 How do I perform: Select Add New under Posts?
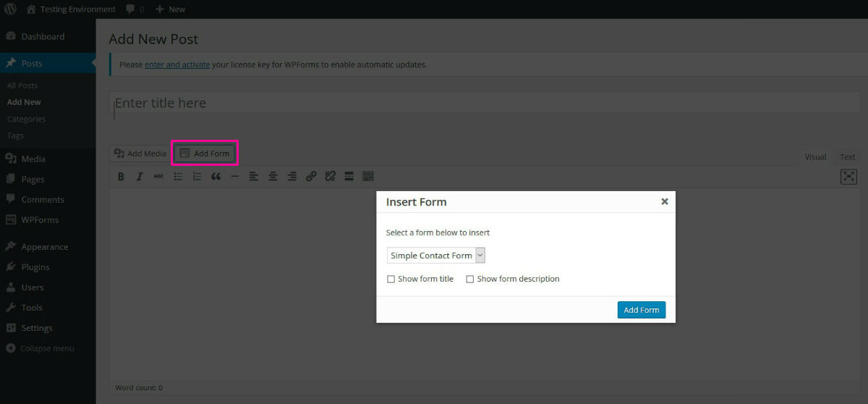click(x=24, y=102)
